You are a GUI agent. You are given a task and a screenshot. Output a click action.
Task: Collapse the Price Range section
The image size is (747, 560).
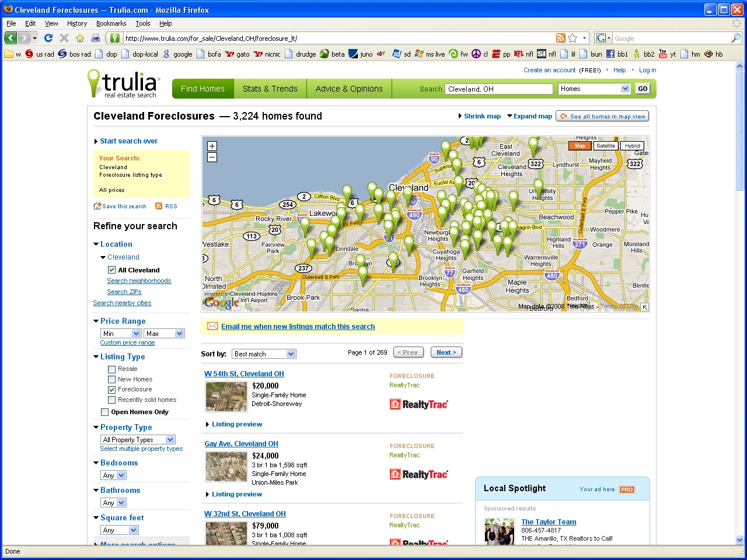click(96, 321)
